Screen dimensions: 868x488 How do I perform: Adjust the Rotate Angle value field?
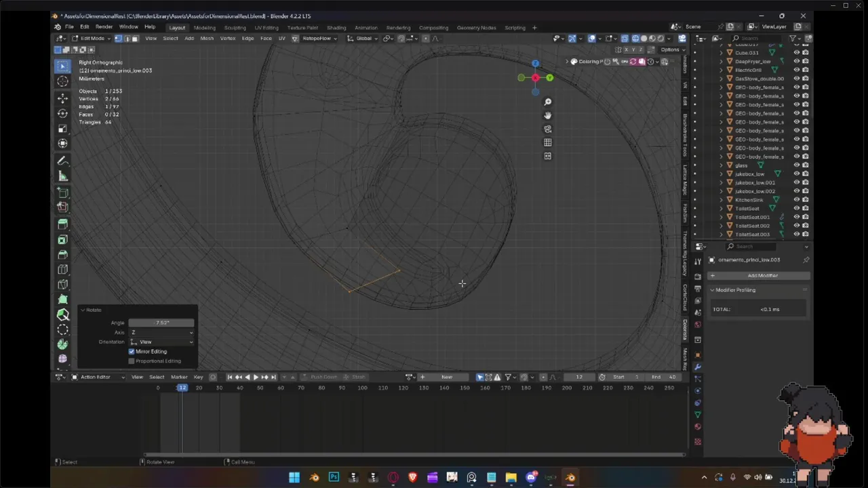[161, 323]
